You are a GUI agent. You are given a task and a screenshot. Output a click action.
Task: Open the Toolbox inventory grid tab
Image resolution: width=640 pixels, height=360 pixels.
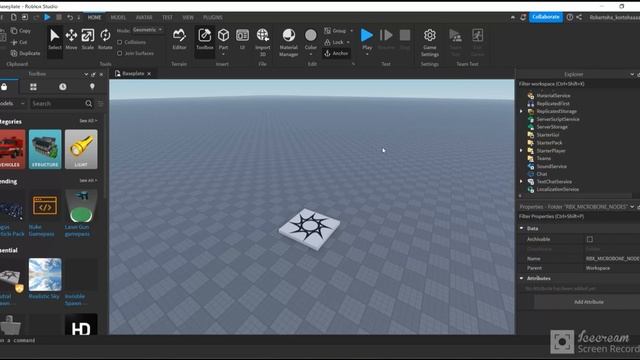[x=33, y=87]
